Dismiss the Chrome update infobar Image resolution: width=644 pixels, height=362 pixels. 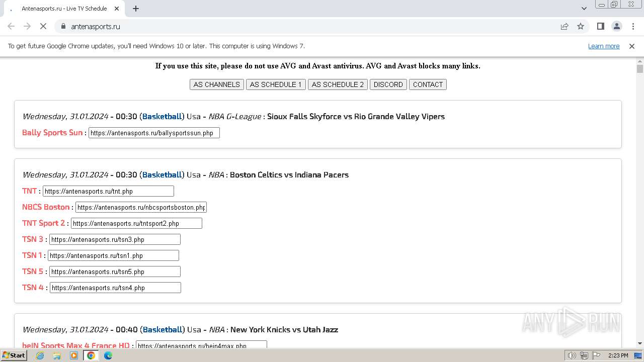click(x=632, y=46)
